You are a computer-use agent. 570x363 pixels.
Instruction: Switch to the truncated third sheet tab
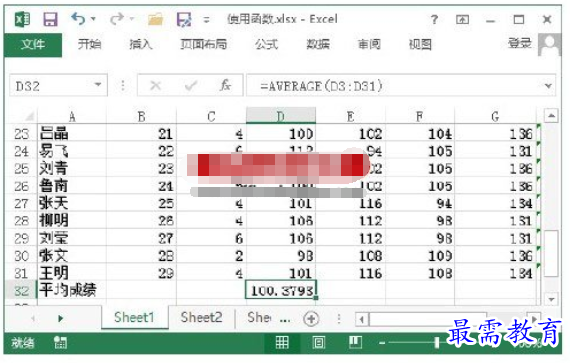pos(260,317)
